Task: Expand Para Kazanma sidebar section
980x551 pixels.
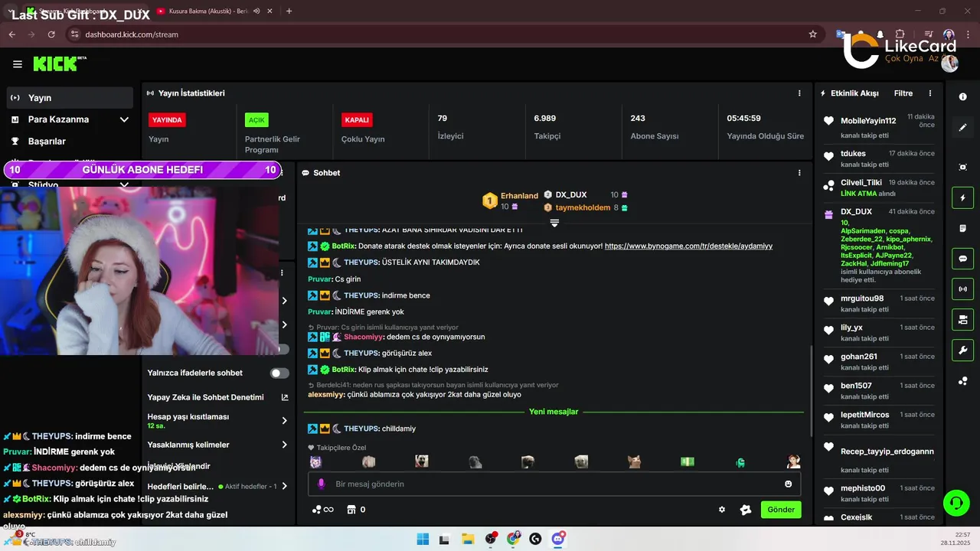Action: click(124, 119)
